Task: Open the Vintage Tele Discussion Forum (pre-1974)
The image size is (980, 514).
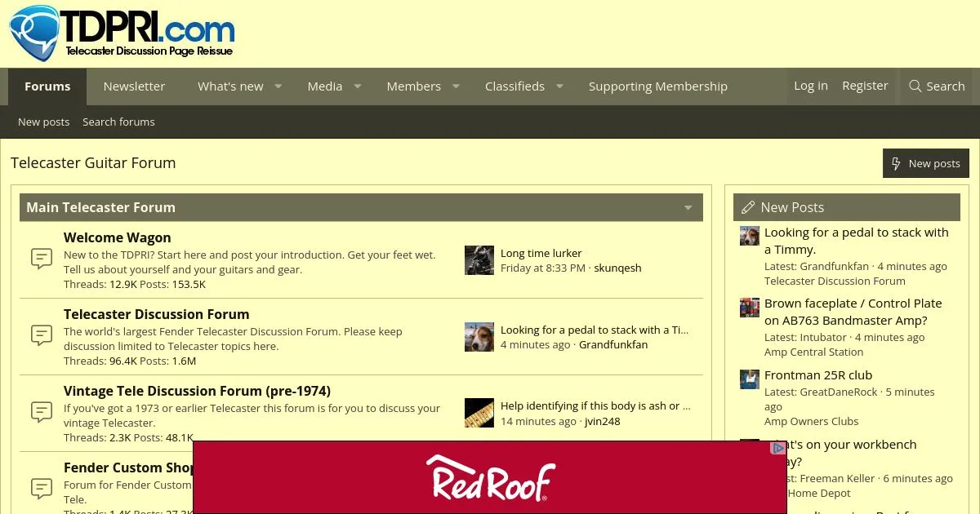Action: pyautogui.click(x=197, y=391)
